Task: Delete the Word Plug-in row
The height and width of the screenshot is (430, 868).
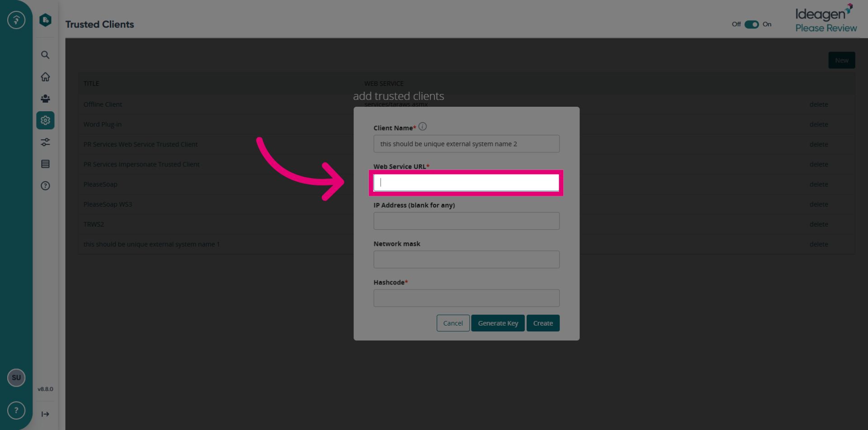Action: point(819,124)
